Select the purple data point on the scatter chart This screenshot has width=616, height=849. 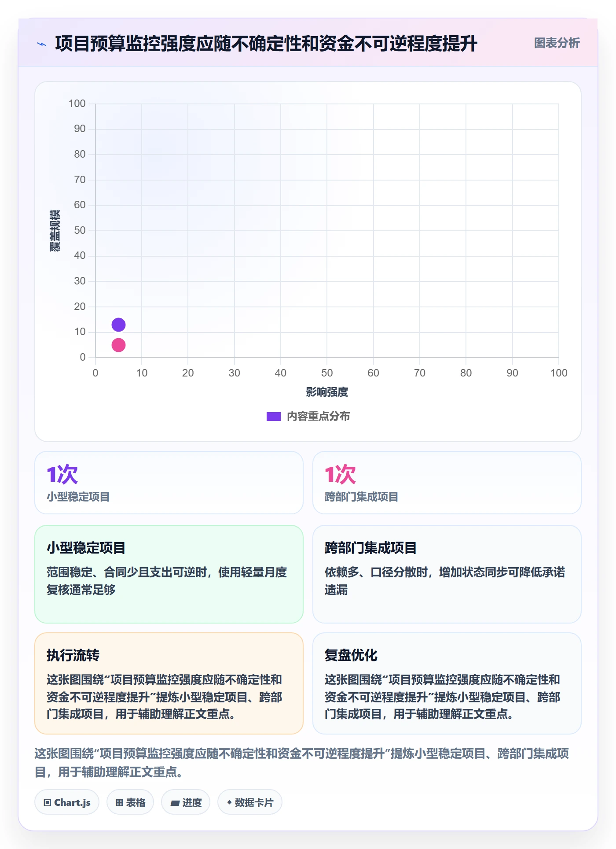(x=118, y=325)
